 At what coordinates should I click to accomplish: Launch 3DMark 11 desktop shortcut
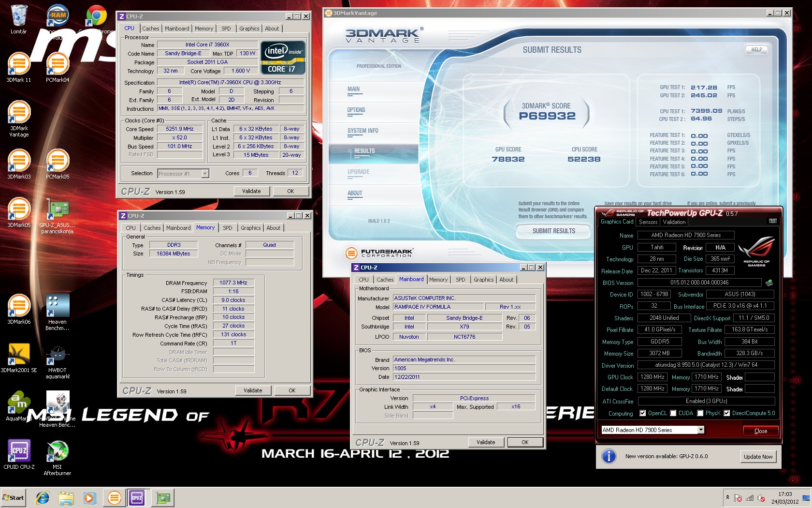[19, 68]
